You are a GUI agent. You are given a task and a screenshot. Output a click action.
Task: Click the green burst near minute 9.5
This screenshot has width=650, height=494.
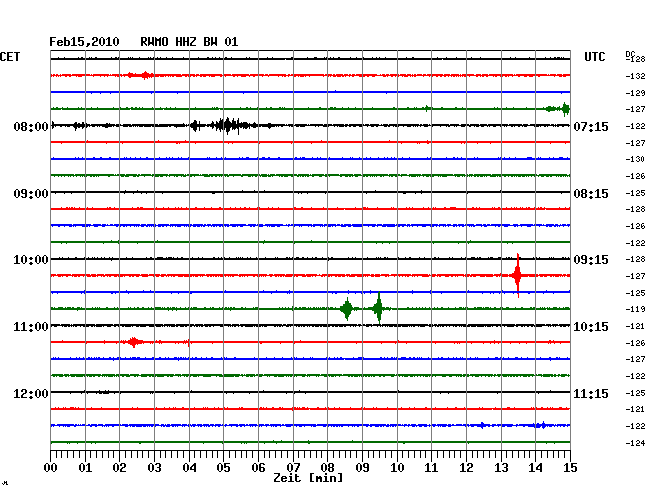point(379,308)
